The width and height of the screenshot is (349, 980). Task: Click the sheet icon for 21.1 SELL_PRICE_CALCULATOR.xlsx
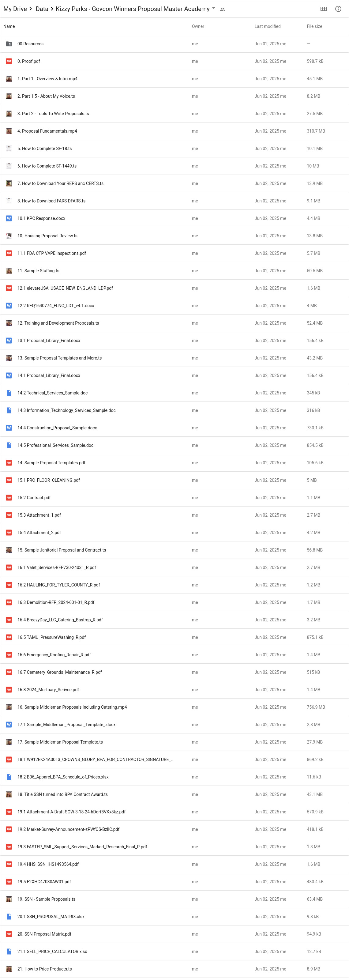click(9, 952)
